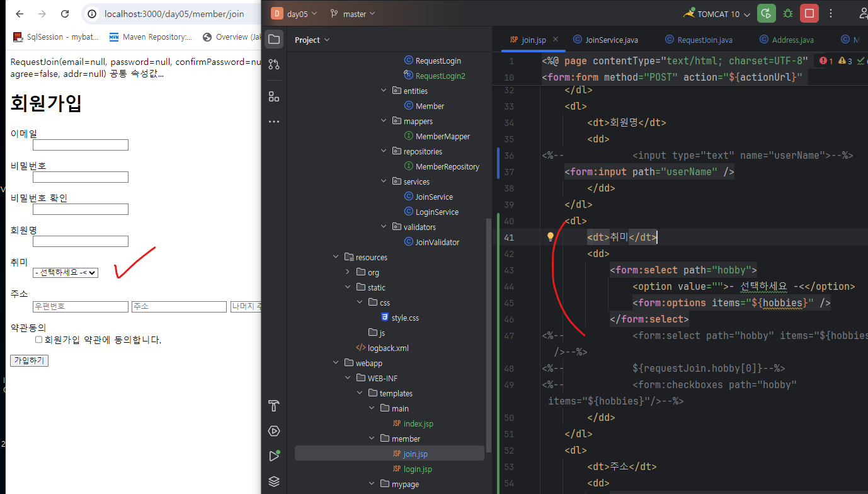Open the Structure tool window icon
868x494 pixels.
tap(274, 96)
